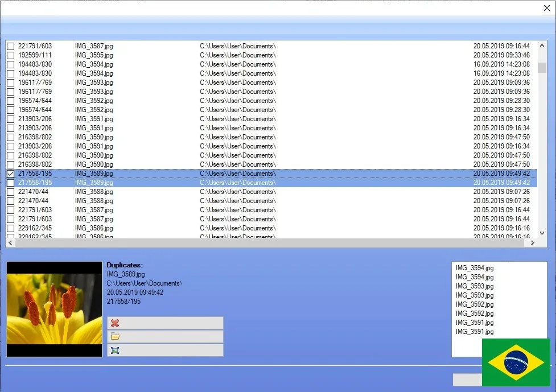556x392 pixels.
Task: Click the horizontal scrollbar right arrow
Action: (533, 243)
